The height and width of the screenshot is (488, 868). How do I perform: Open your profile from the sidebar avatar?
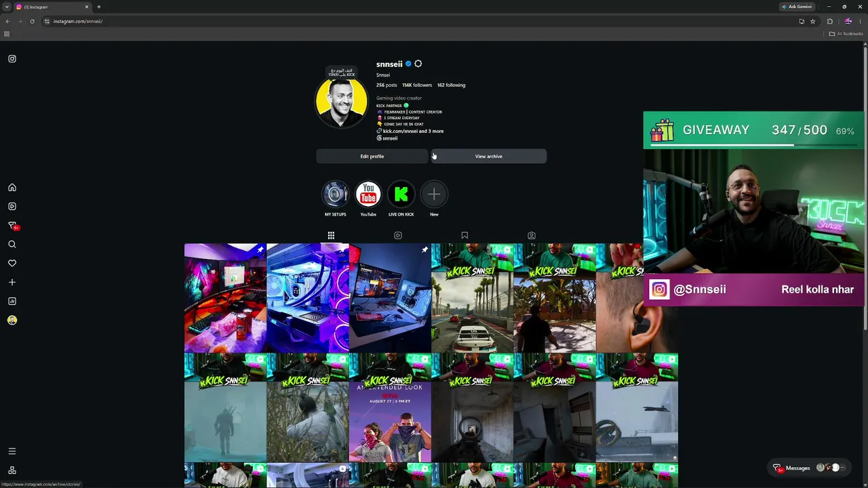(x=12, y=321)
